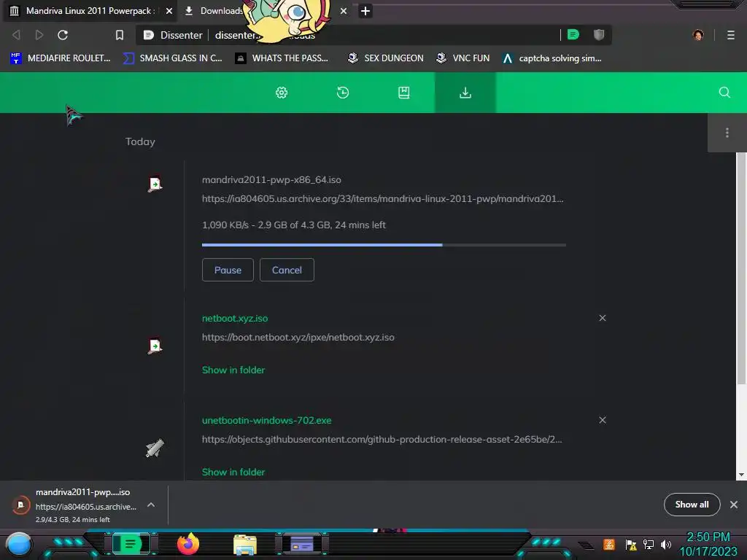Screen dimensions: 747x560
Task: Remove unetbootin-windows-702.exe from list
Action: 603,420
